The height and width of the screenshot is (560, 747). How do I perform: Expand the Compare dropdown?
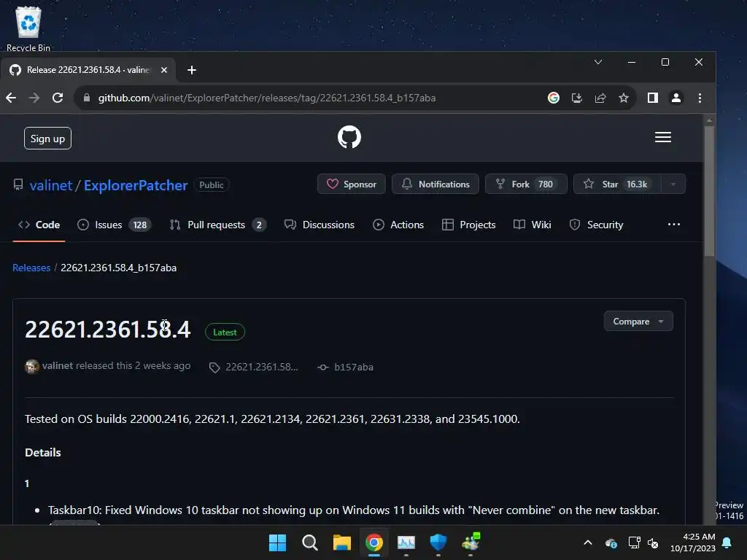coord(638,321)
